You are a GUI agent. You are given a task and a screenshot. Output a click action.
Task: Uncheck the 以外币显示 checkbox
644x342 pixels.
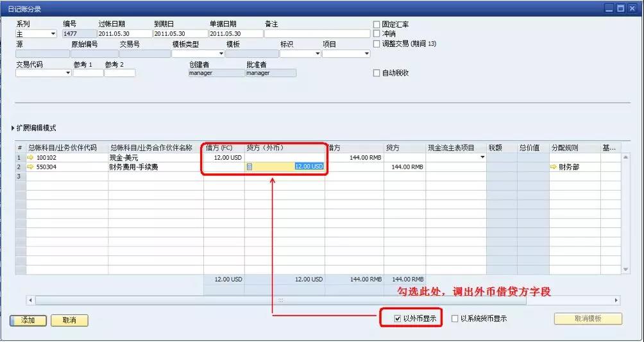click(x=398, y=318)
